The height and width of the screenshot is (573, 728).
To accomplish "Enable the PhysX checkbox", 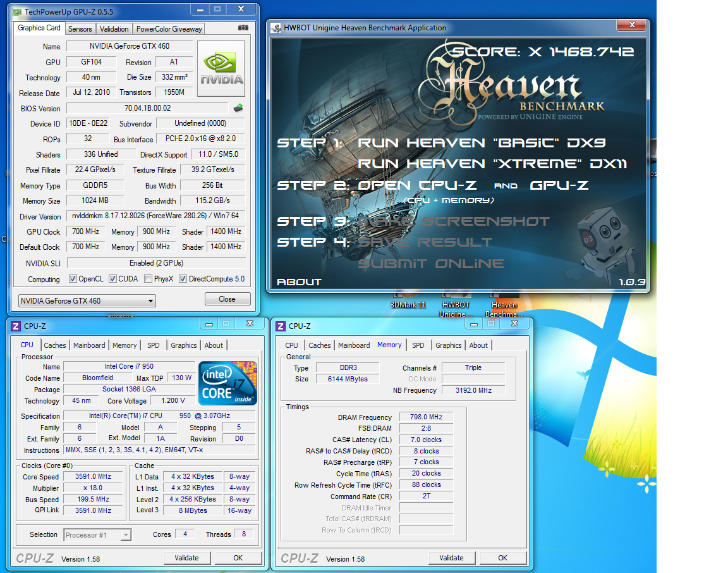I will tap(148, 279).
